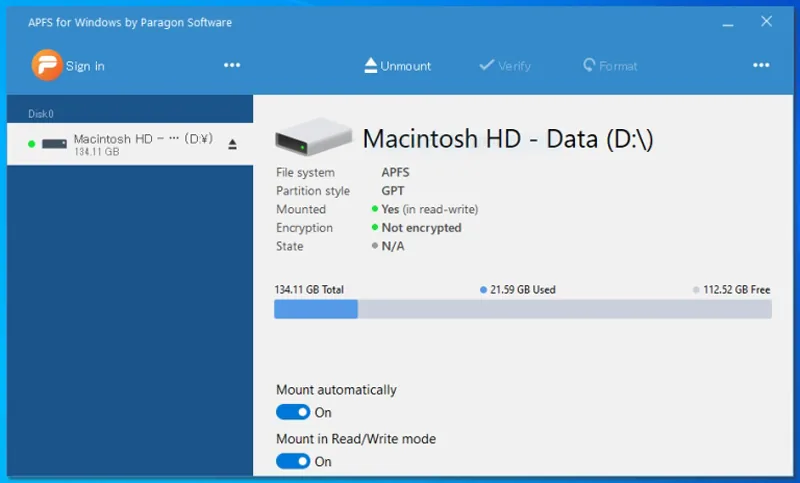The width and height of the screenshot is (800, 483).
Task: Eject Macintosh HD from the sidebar
Action: point(232,144)
